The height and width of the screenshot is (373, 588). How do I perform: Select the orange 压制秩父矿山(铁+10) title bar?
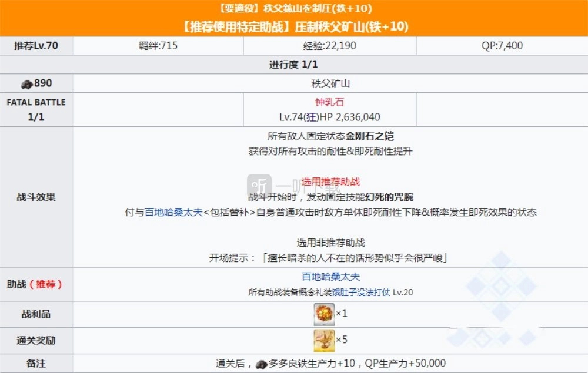[294, 27]
